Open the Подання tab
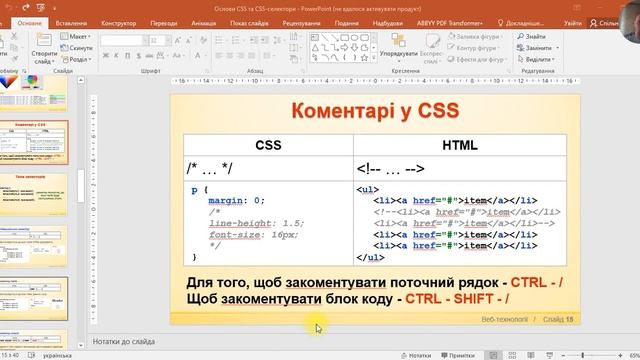The height and width of the screenshot is (360, 640). (x=347, y=23)
